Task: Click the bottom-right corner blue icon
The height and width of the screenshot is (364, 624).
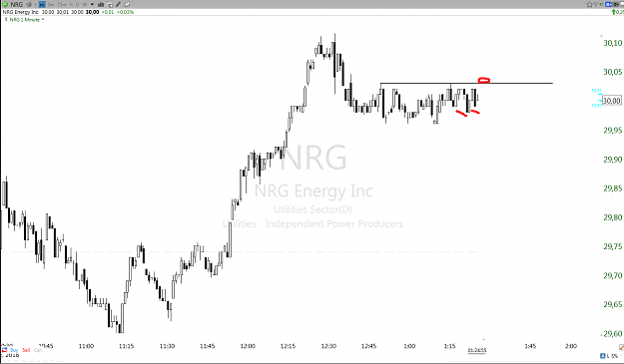Action: coord(603,356)
